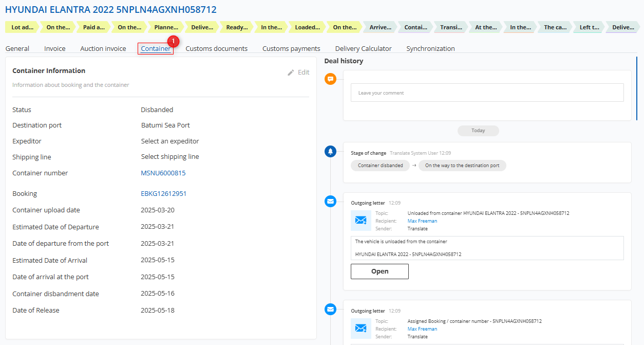644x345 pixels.
Task: Click the Status value 'Disbanded'
Action: [x=157, y=110]
